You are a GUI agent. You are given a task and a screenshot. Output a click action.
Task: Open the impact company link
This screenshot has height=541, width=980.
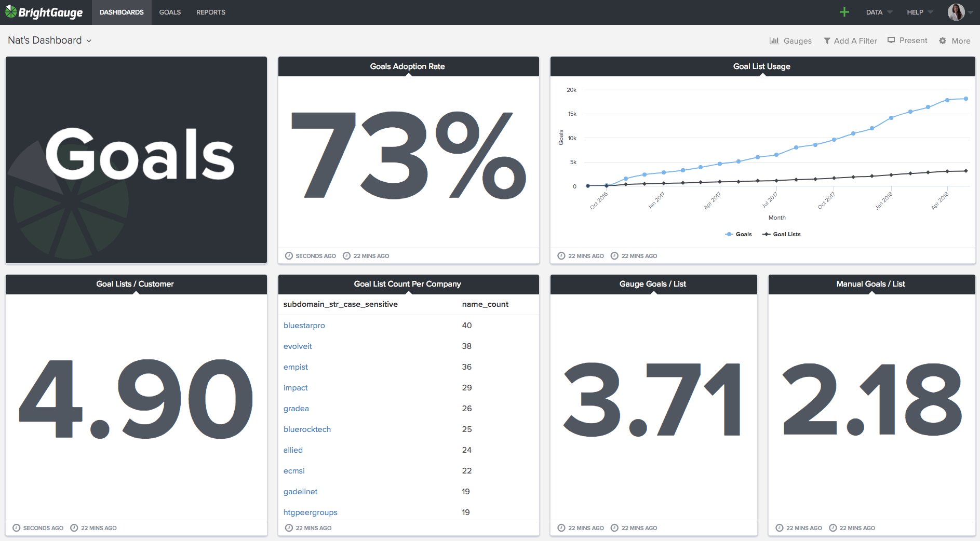point(296,387)
